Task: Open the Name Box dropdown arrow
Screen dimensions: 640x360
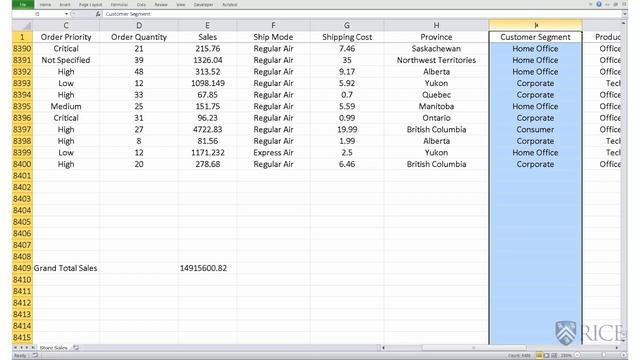Action: click(x=66, y=14)
